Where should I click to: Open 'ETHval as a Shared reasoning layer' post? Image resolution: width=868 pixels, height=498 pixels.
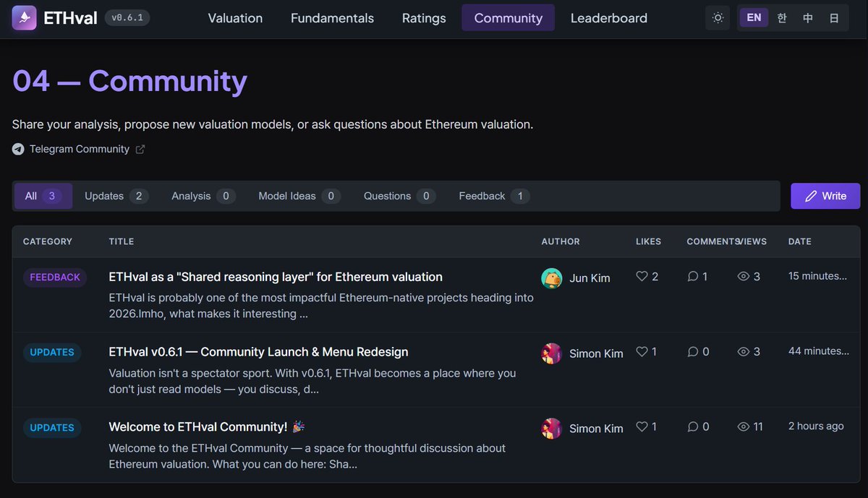pyautogui.click(x=276, y=277)
